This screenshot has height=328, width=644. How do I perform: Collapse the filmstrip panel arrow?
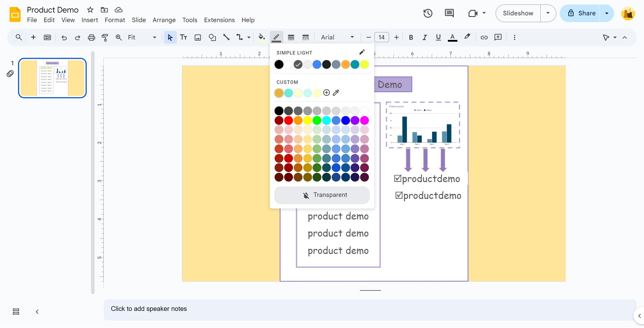click(37, 312)
